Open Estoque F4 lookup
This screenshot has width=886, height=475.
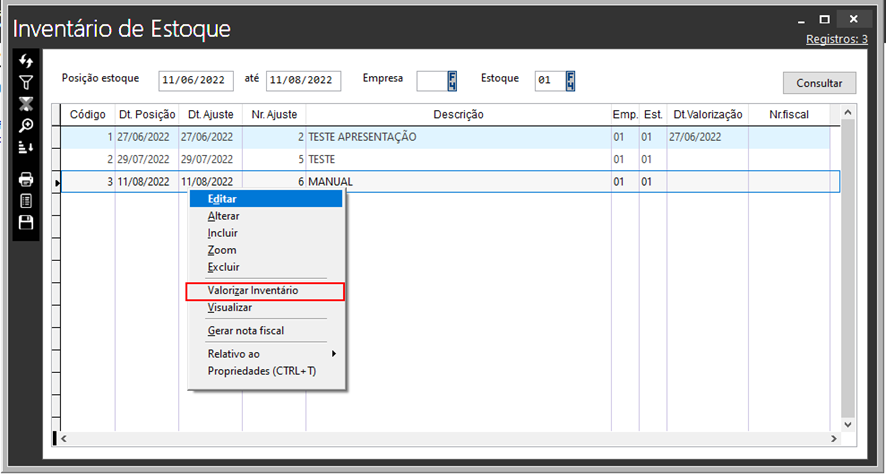coord(571,80)
